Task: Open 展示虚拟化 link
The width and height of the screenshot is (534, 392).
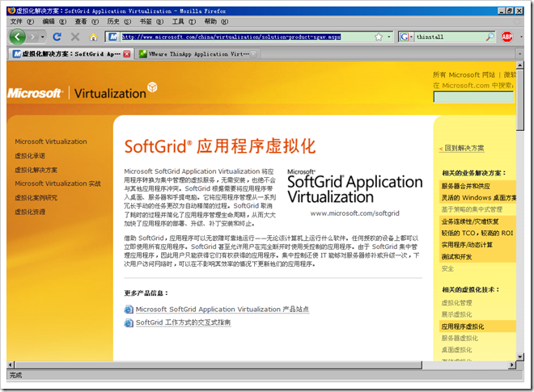Action: click(x=456, y=314)
